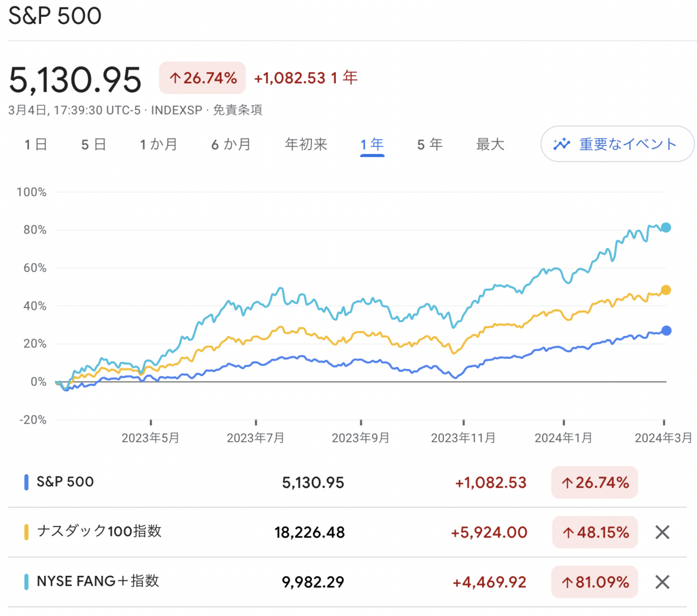Image resolution: width=697 pixels, height=616 pixels.
Task: Remove ナスダック100指数 comparison with X
Action: tap(662, 532)
